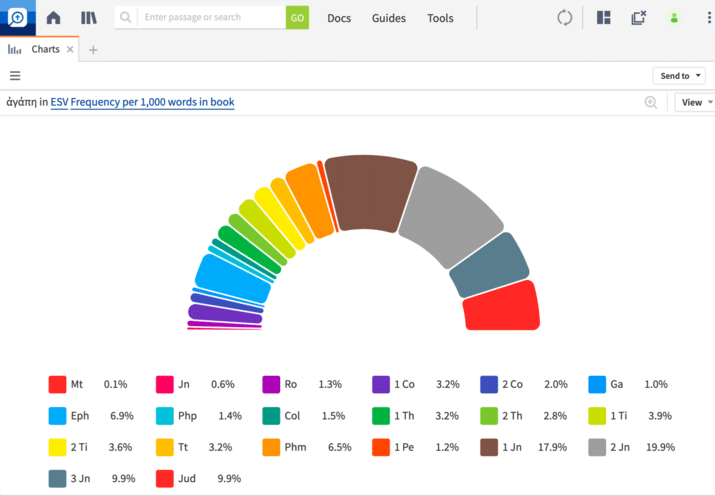Click the sync refresh icon
This screenshot has width=715, height=496.
point(565,18)
